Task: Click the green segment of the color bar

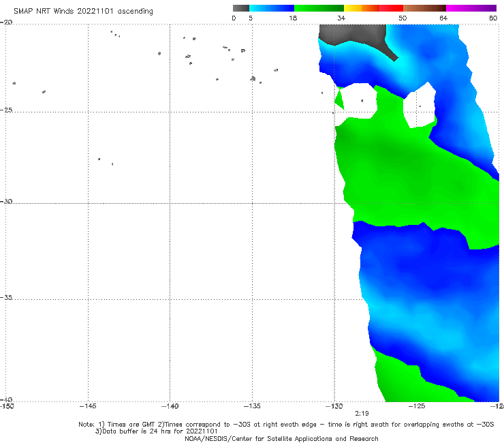Action: point(319,8)
